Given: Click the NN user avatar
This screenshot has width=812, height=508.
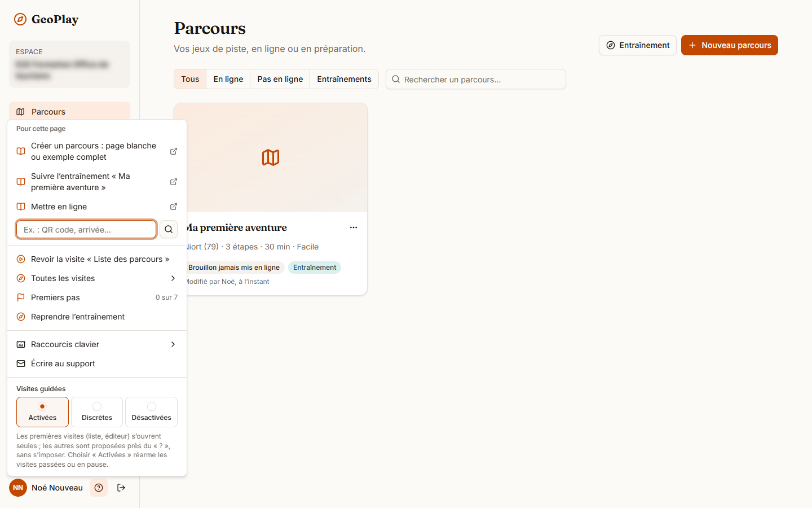Looking at the screenshot, I should click(18, 488).
